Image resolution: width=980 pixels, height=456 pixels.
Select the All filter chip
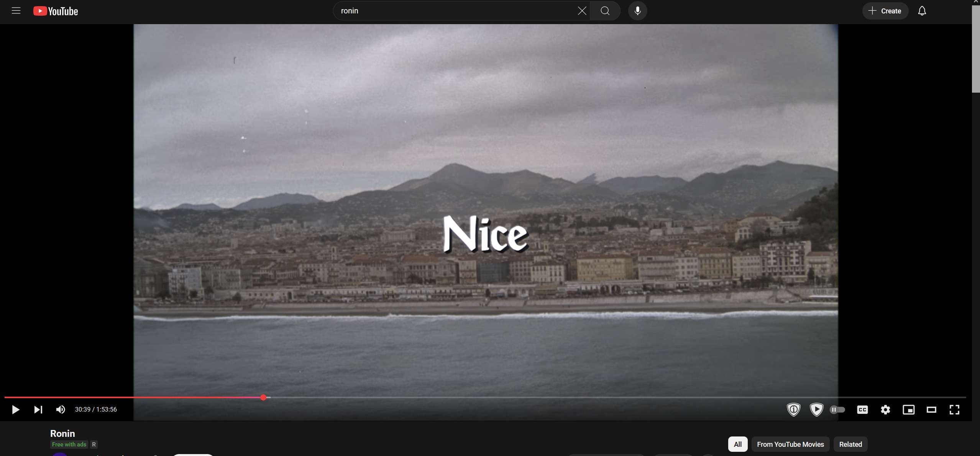pyautogui.click(x=738, y=444)
